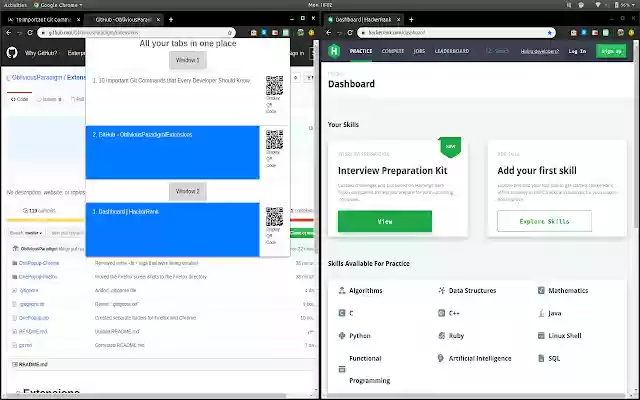Click the HackerRank window address bar
The height and width of the screenshot is (400, 640).
[456, 32]
